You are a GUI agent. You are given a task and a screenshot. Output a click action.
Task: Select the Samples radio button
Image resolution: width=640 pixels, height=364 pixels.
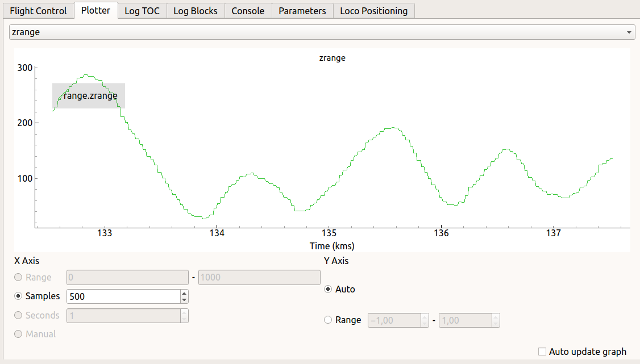coord(19,296)
